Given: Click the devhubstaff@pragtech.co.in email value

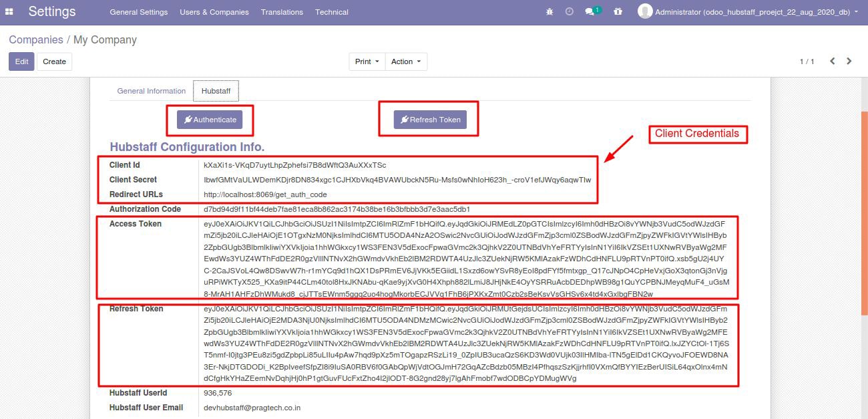Looking at the screenshot, I should coord(252,408).
